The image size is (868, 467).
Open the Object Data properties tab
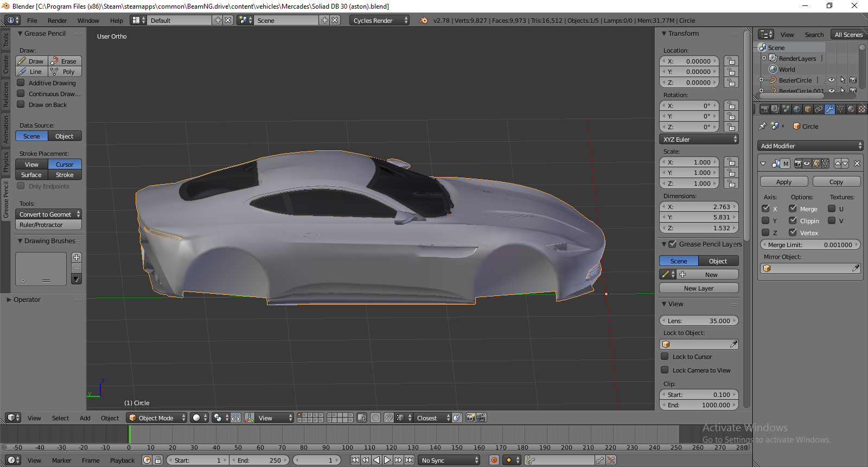coord(840,109)
